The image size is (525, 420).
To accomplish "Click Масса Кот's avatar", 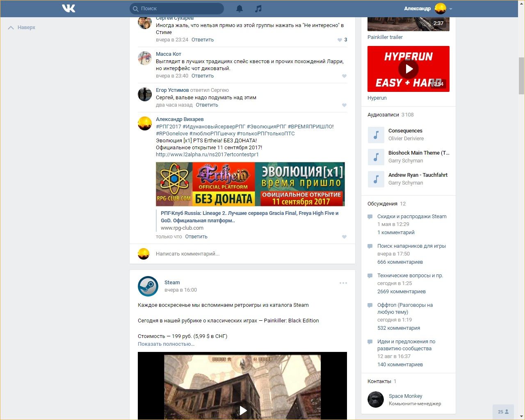I will coord(145,58).
